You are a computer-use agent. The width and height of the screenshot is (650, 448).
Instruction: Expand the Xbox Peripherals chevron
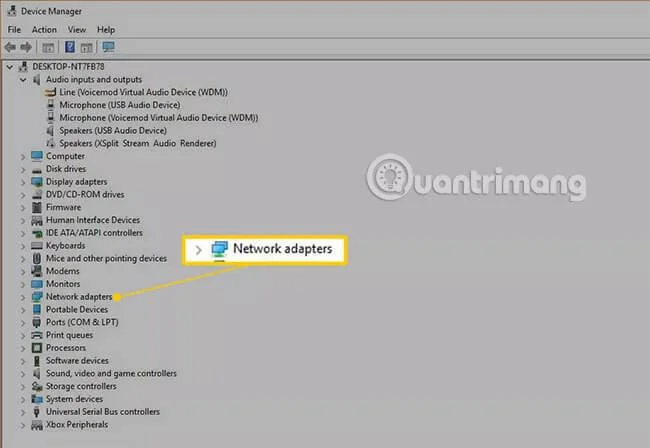[x=23, y=425]
